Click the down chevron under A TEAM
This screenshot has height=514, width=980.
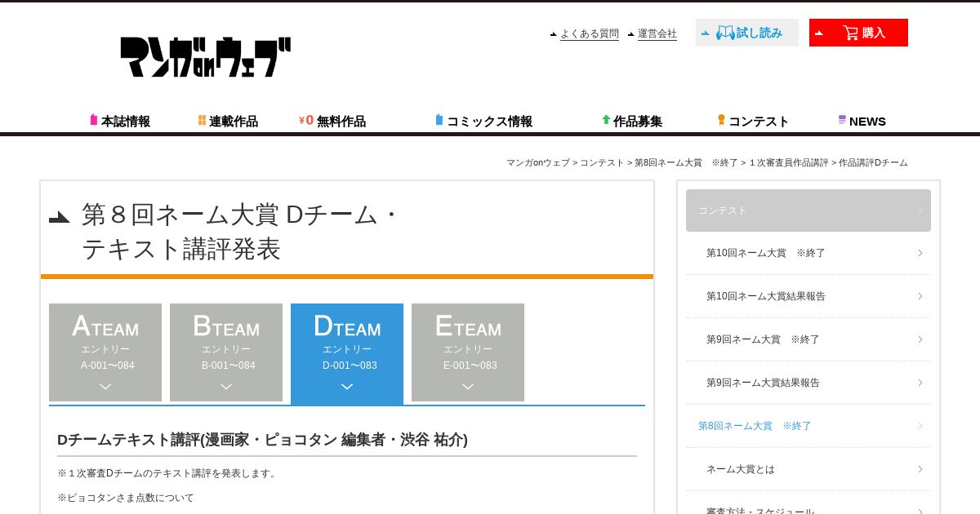tap(105, 387)
